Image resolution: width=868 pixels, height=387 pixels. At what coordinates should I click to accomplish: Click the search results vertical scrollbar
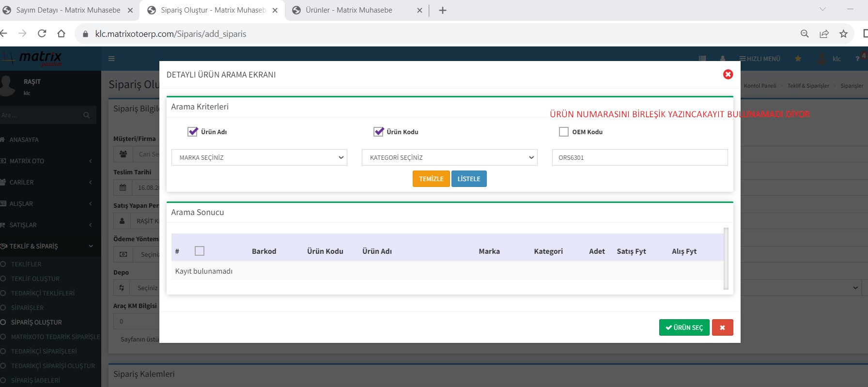[x=726, y=259]
